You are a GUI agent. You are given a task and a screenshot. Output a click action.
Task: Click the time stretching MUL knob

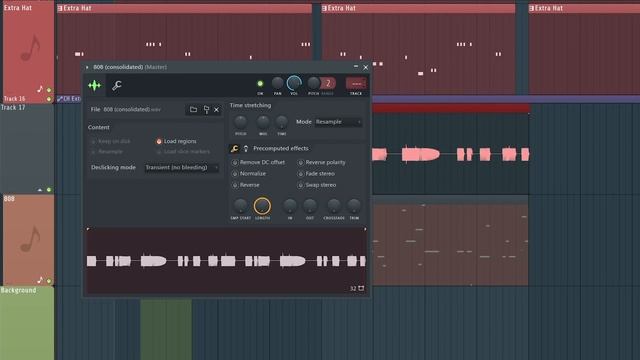pos(263,122)
